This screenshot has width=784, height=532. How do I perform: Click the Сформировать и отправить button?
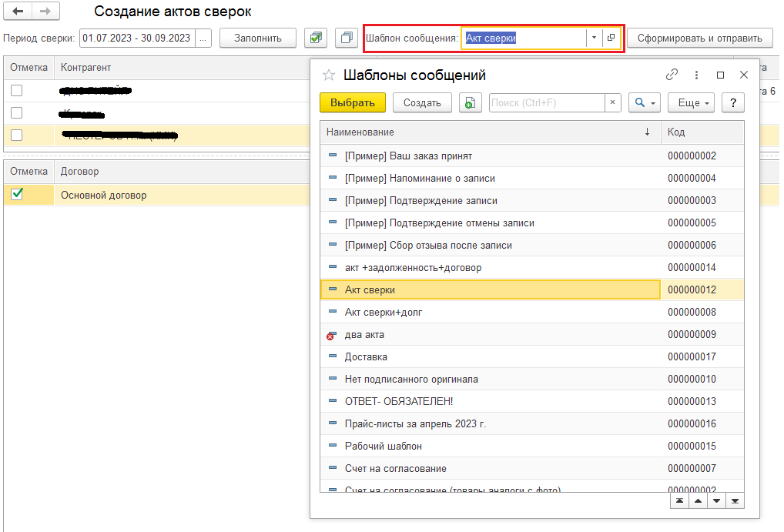pyautogui.click(x=699, y=38)
